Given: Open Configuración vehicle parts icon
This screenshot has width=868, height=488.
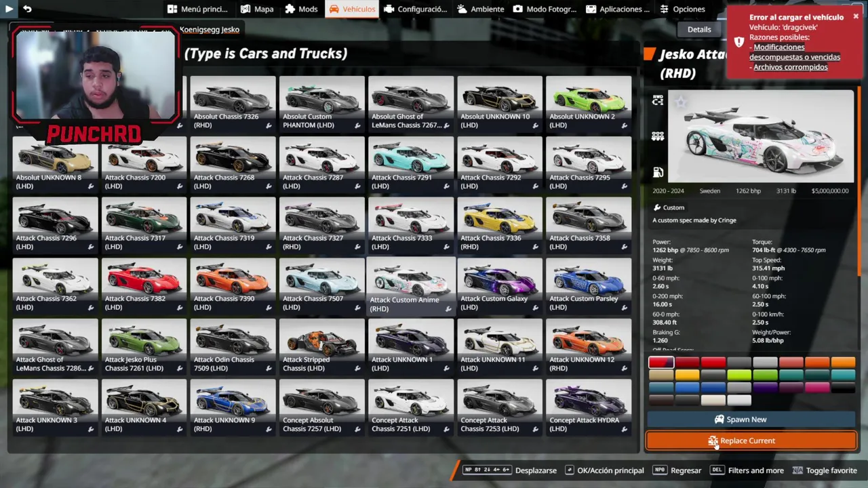Looking at the screenshot, I should click(x=389, y=9).
